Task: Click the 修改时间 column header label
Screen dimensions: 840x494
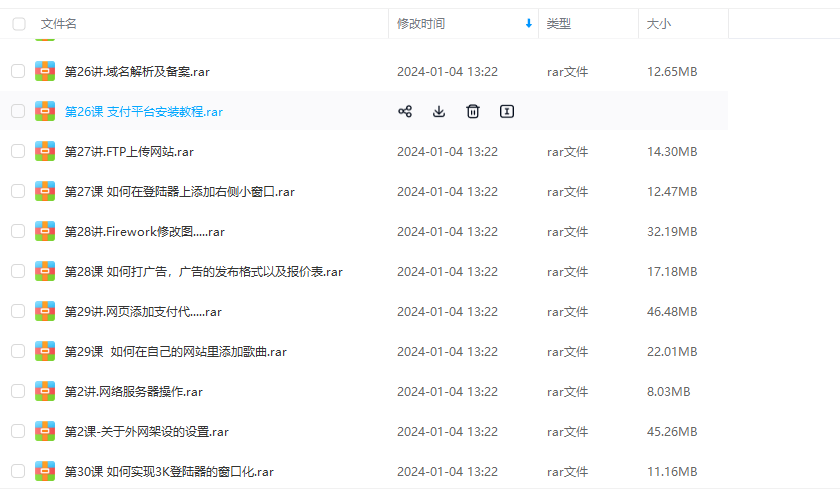Action: pos(421,23)
